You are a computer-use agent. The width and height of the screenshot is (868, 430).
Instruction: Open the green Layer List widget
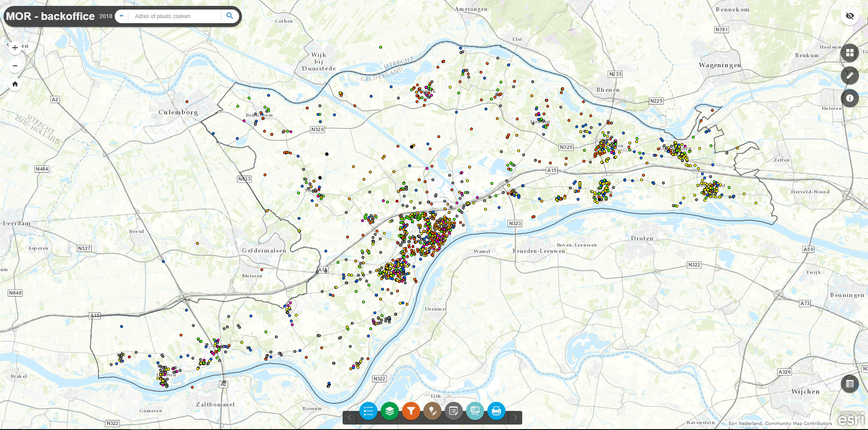(390, 411)
